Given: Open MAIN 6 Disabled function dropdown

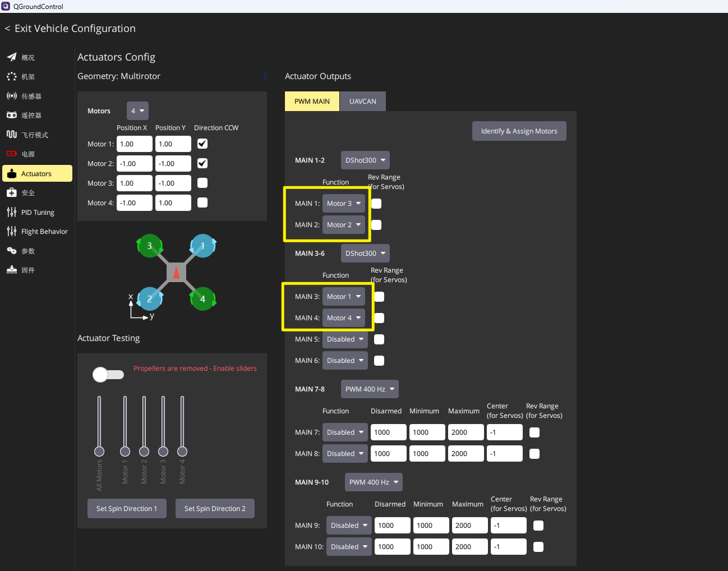Looking at the screenshot, I should (345, 361).
